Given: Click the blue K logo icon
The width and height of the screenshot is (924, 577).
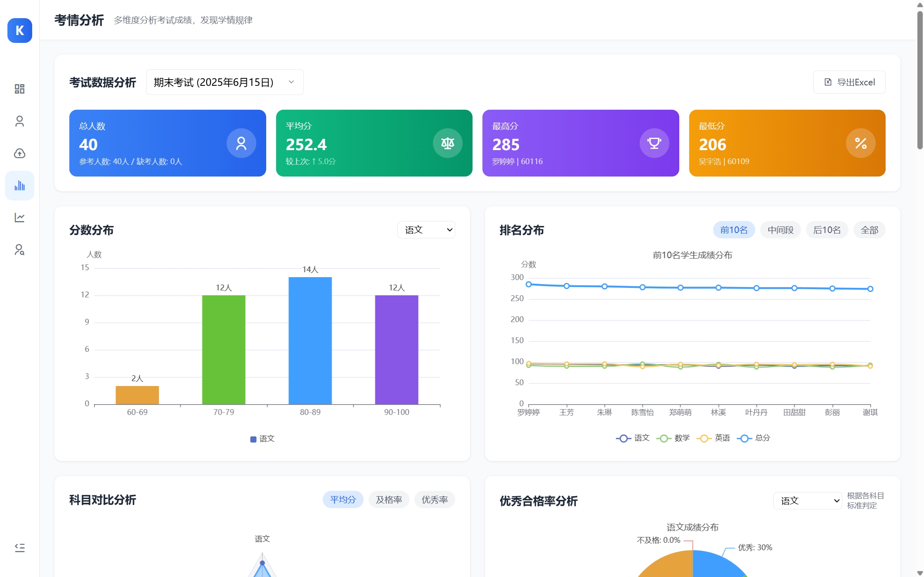Looking at the screenshot, I should pos(20,31).
